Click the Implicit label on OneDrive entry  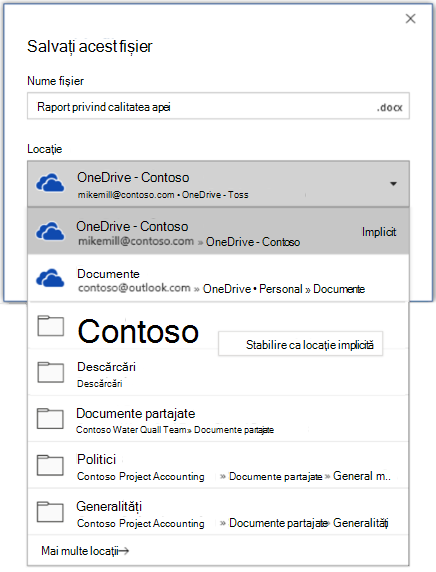coord(379,232)
